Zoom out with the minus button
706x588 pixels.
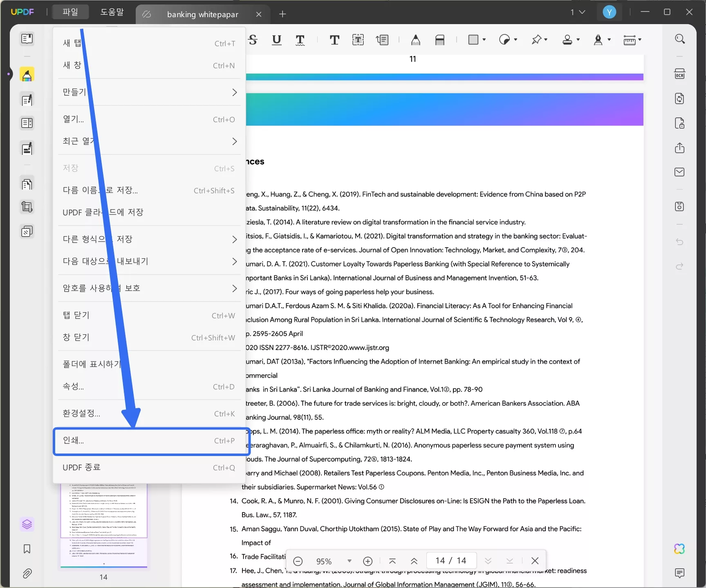click(x=298, y=561)
